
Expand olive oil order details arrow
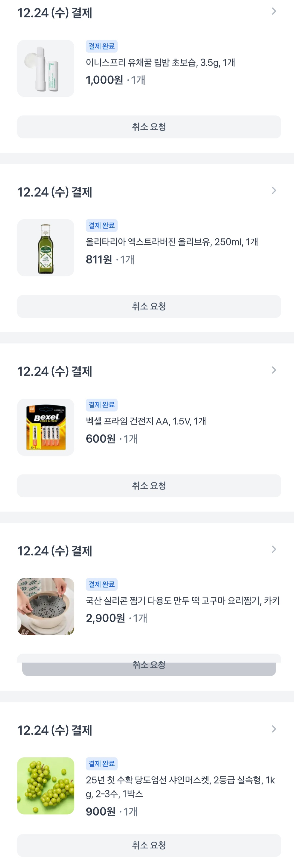(274, 191)
